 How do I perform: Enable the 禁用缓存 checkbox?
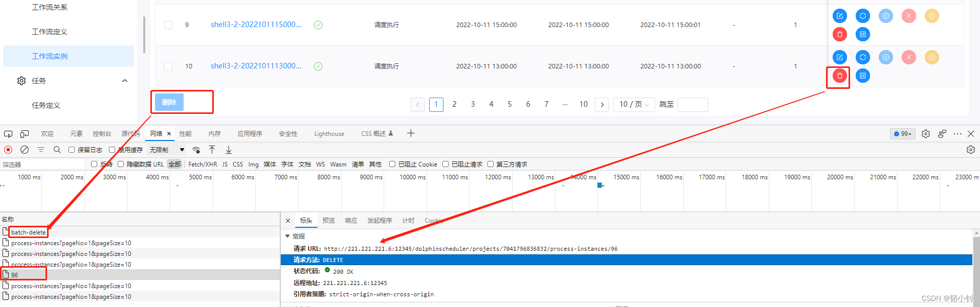tap(112, 150)
